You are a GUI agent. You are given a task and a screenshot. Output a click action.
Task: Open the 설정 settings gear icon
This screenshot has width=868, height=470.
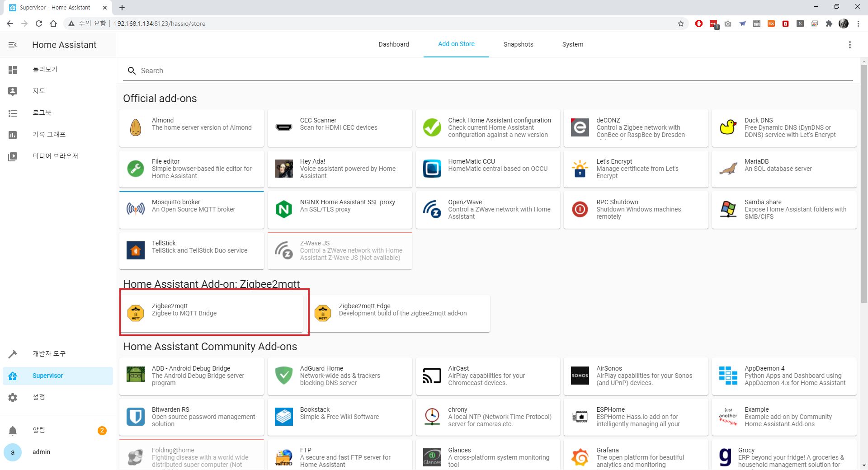coord(13,397)
